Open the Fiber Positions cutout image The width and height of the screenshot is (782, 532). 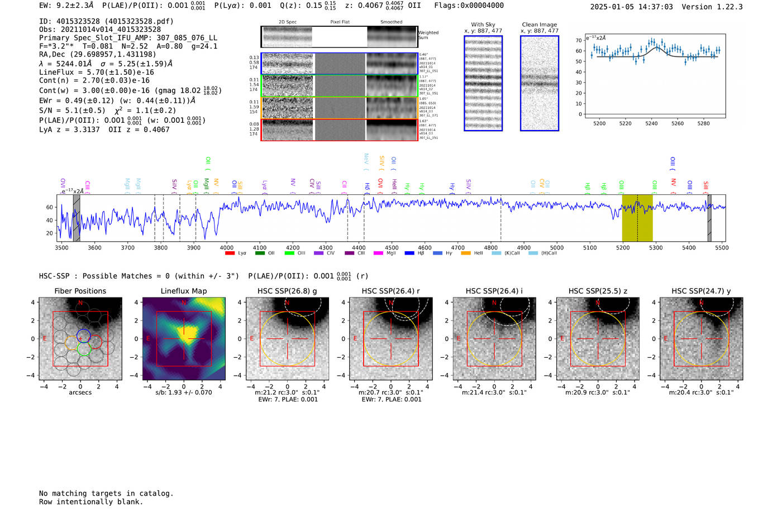tap(80, 339)
